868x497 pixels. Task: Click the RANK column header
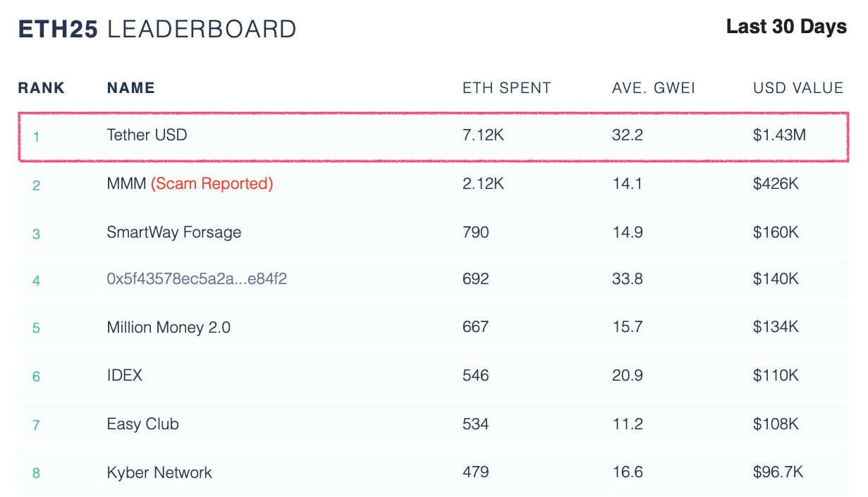(42, 88)
